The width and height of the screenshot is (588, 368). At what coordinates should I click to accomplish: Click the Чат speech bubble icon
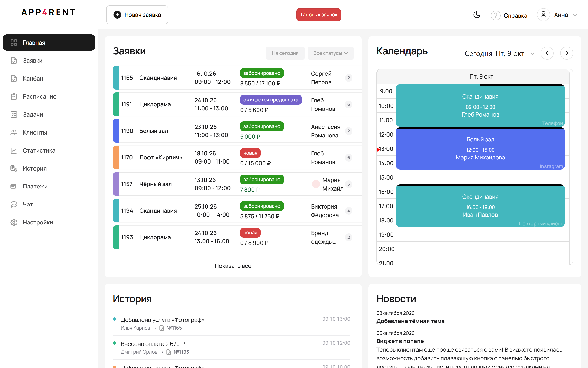click(x=14, y=204)
